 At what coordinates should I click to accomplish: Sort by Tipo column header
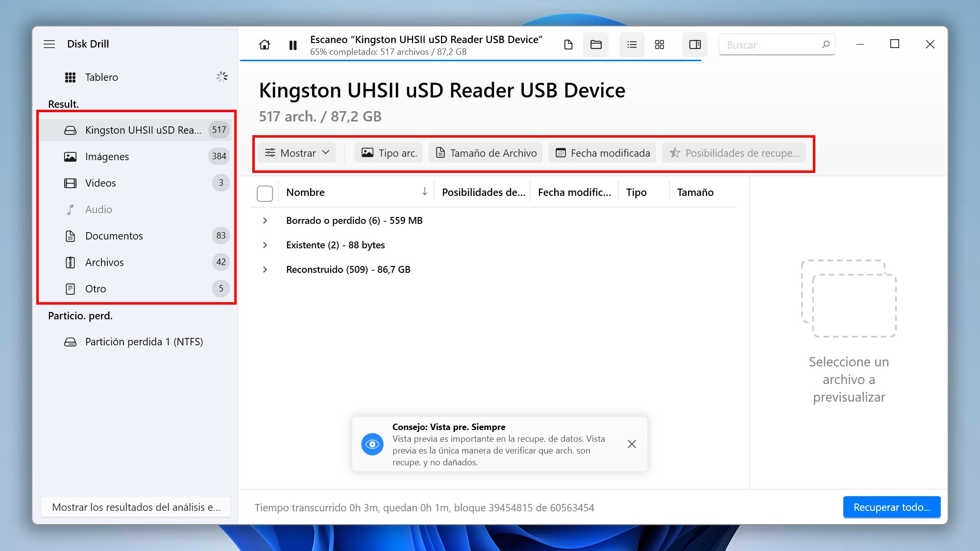click(636, 192)
